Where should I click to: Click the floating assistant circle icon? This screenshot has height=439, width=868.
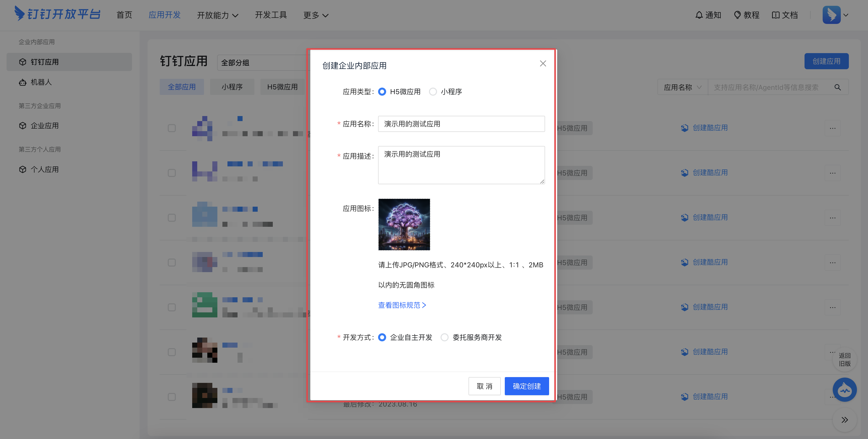pyautogui.click(x=845, y=389)
